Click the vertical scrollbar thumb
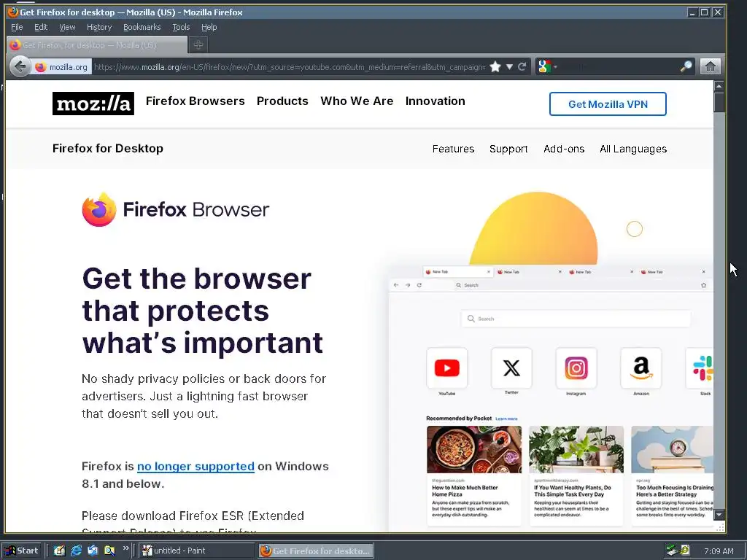Viewport: 747px width, 560px height. pyautogui.click(x=719, y=102)
